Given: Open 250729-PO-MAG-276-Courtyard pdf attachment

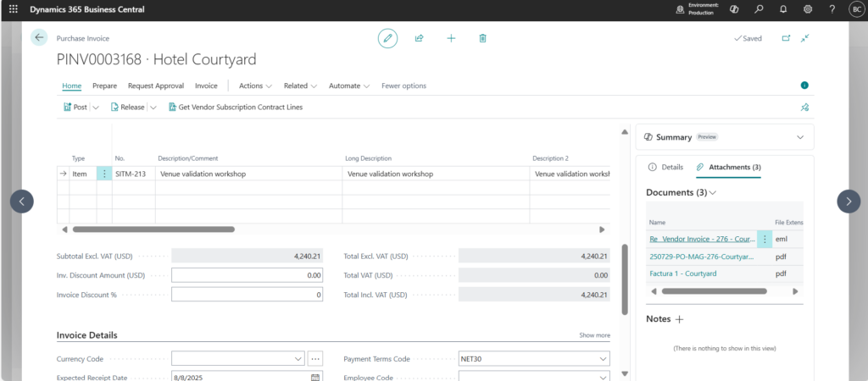Looking at the screenshot, I should [701, 257].
